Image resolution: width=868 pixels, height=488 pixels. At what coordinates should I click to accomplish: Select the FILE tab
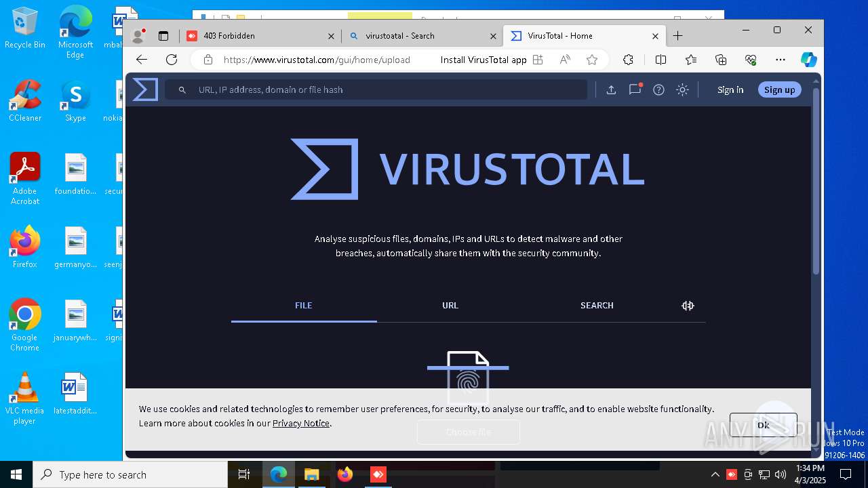pyautogui.click(x=303, y=306)
